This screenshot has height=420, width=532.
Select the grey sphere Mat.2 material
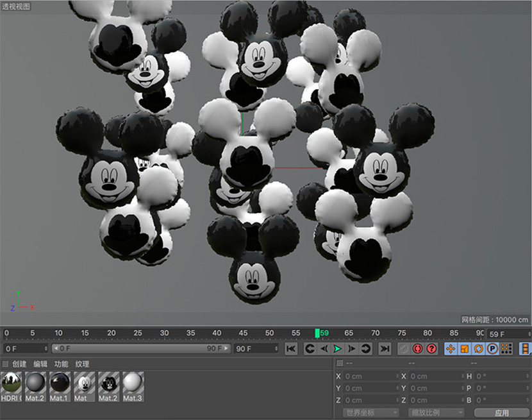point(36,387)
